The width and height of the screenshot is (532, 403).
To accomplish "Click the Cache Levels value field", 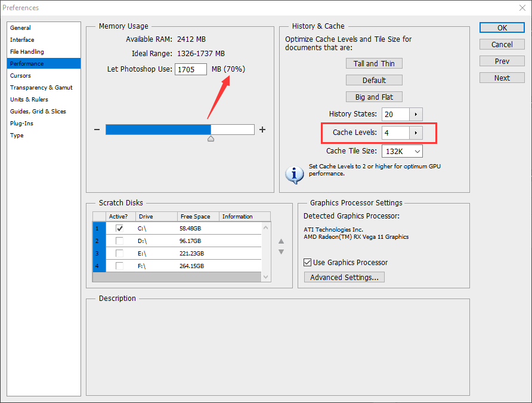I will click(x=395, y=133).
